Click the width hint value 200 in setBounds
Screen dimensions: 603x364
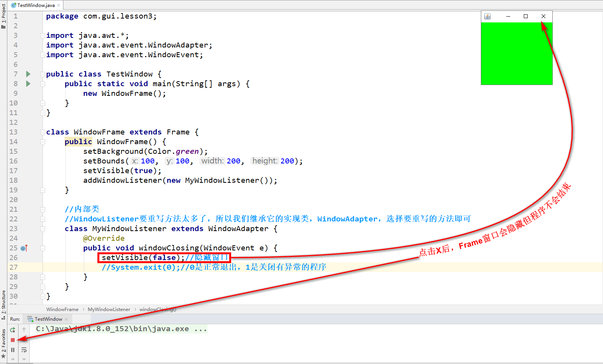click(233, 161)
